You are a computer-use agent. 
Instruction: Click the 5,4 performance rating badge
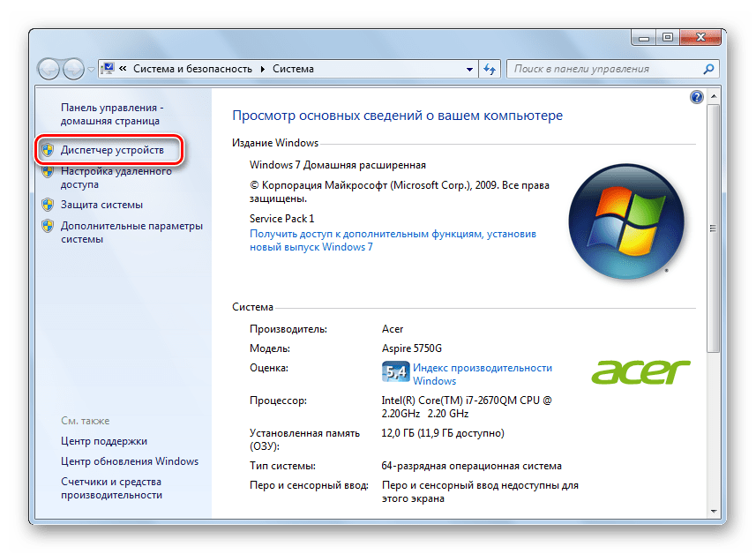pos(396,372)
